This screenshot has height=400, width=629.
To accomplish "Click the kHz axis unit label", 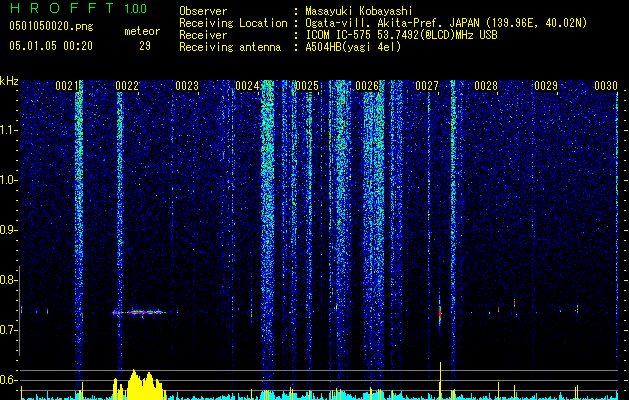I will 9,81.
